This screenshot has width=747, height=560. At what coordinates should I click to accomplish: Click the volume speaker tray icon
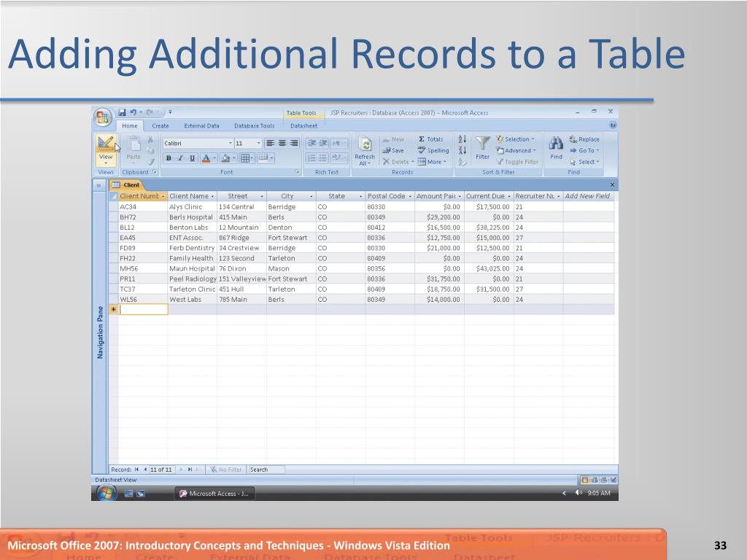(578, 493)
